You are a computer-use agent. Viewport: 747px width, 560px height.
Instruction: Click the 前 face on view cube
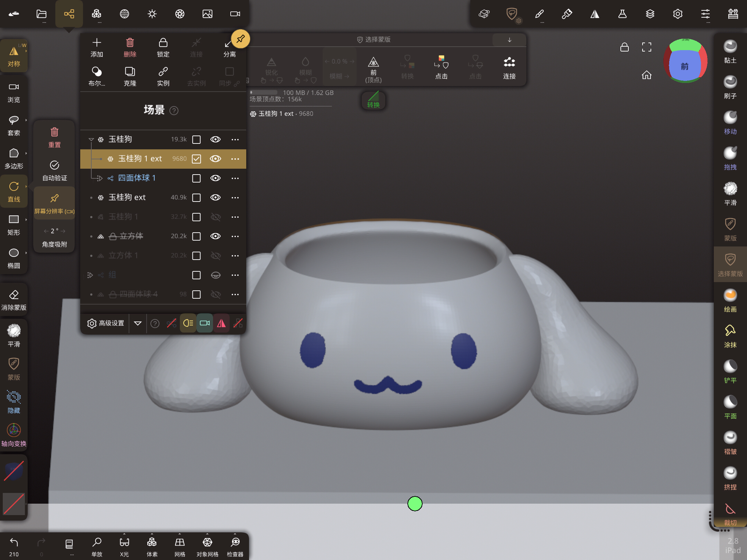pyautogui.click(x=685, y=66)
